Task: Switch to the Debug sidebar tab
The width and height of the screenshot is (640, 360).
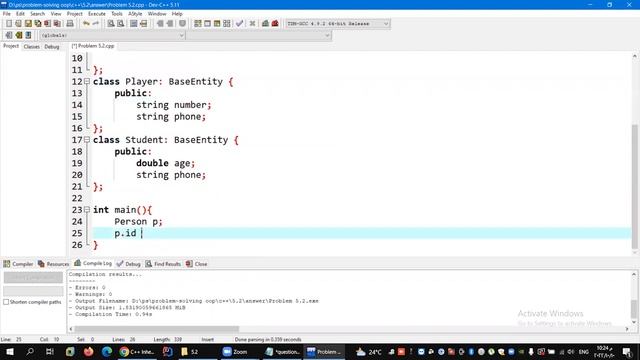Action: [x=52, y=47]
